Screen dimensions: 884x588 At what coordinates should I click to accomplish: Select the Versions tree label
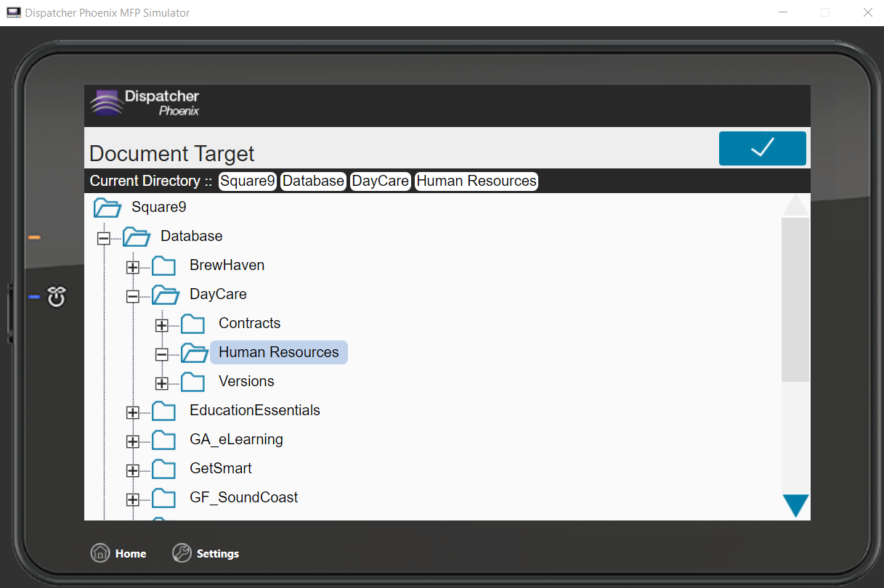click(x=247, y=381)
